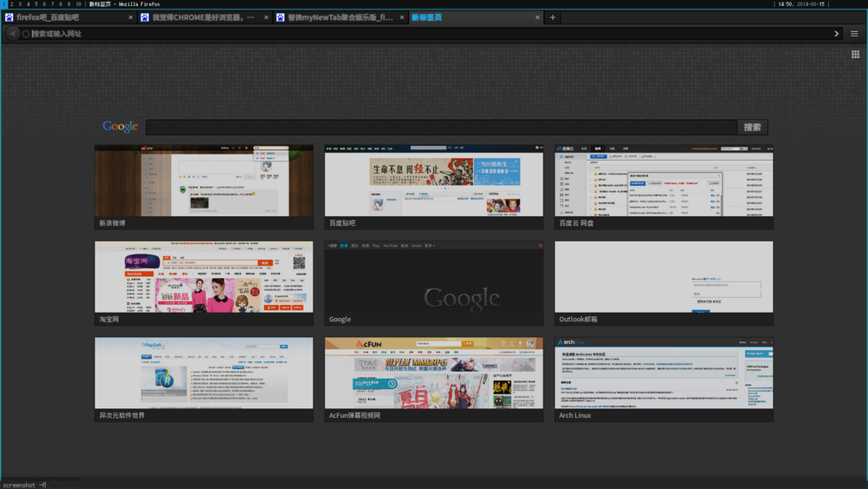Image resolution: width=868 pixels, height=489 pixels.
Task: Close the firefox吧_百度贴吧 tab
Action: [x=131, y=17]
